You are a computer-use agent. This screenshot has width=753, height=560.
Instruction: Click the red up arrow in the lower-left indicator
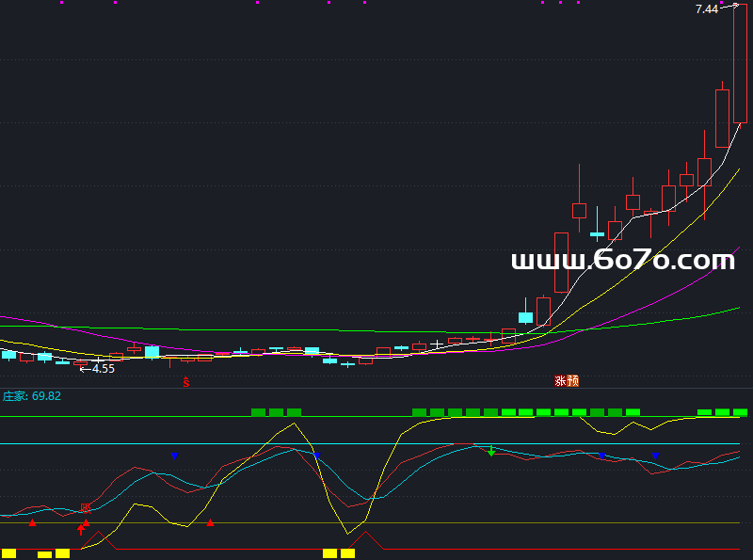point(81,530)
